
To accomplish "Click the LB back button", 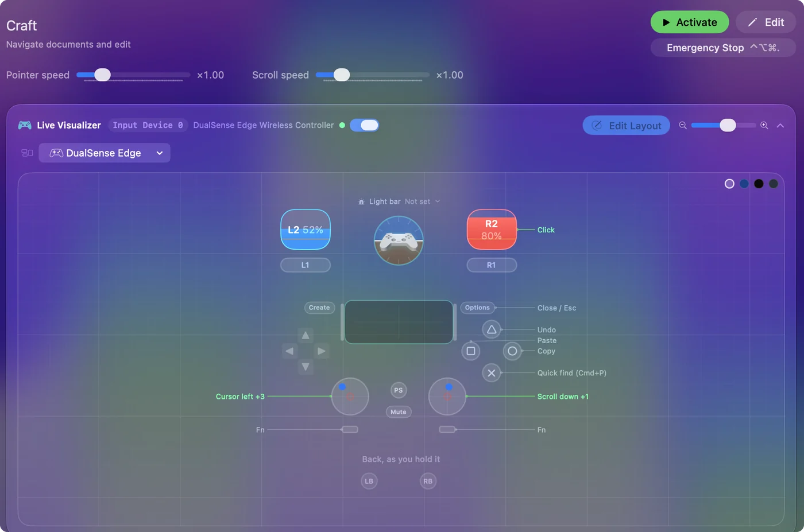I will (369, 481).
